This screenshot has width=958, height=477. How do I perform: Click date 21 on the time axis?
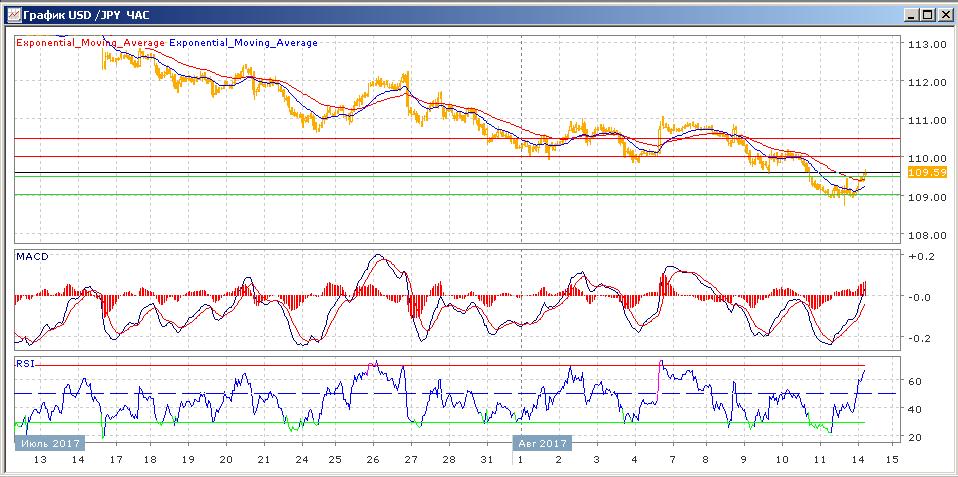(265, 460)
